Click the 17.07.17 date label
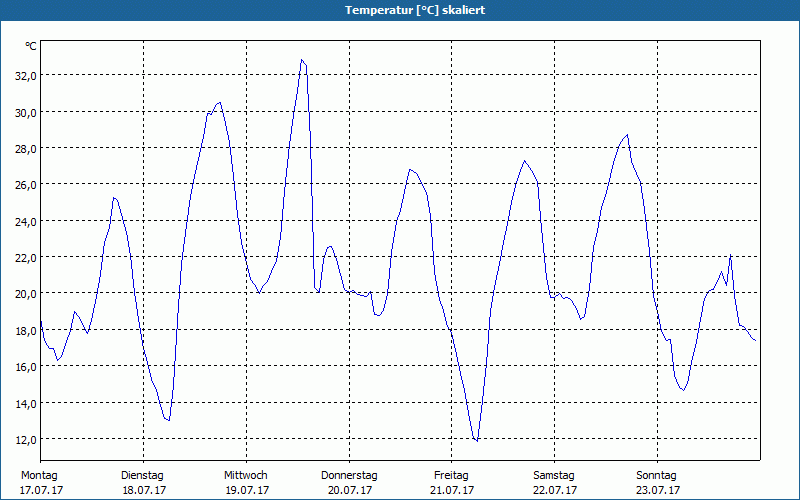800x500 pixels. tap(40, 490)
